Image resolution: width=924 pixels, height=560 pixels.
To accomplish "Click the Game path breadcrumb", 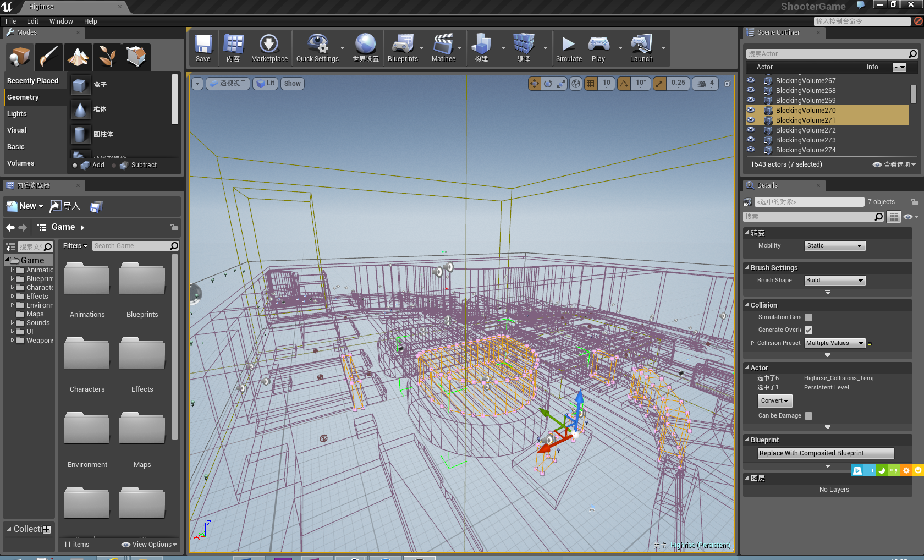I will [63, 227].
